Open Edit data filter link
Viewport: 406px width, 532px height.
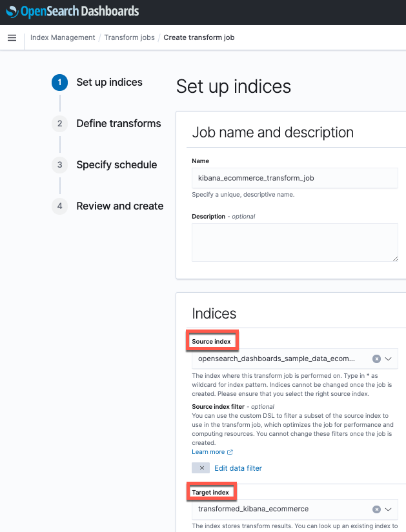(x=238, y=468)
